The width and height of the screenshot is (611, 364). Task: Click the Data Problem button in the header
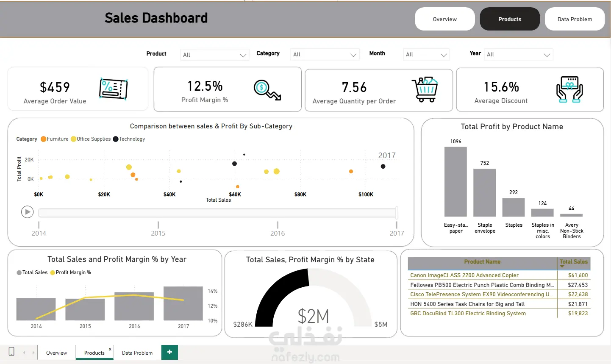pyautogui.click(x=575, y=19)
